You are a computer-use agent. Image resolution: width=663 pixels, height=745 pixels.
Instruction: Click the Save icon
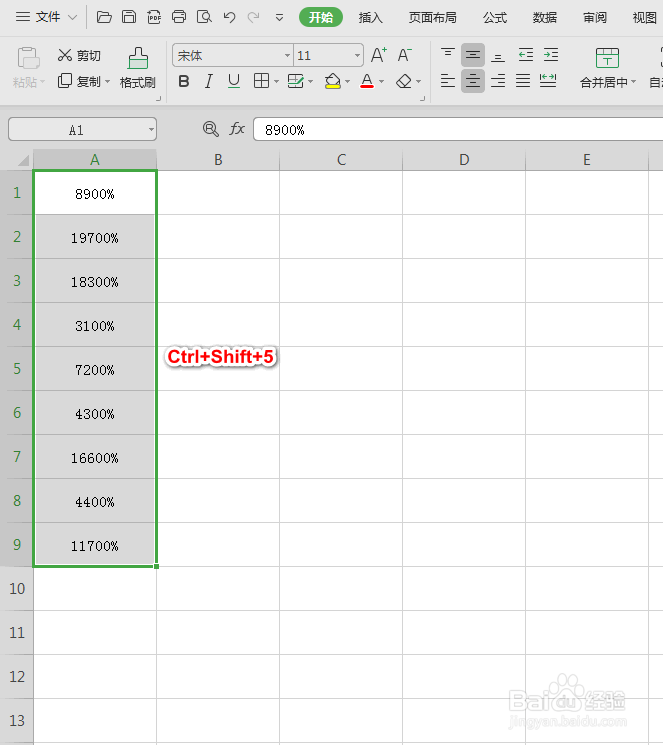(x=129, y=18)
